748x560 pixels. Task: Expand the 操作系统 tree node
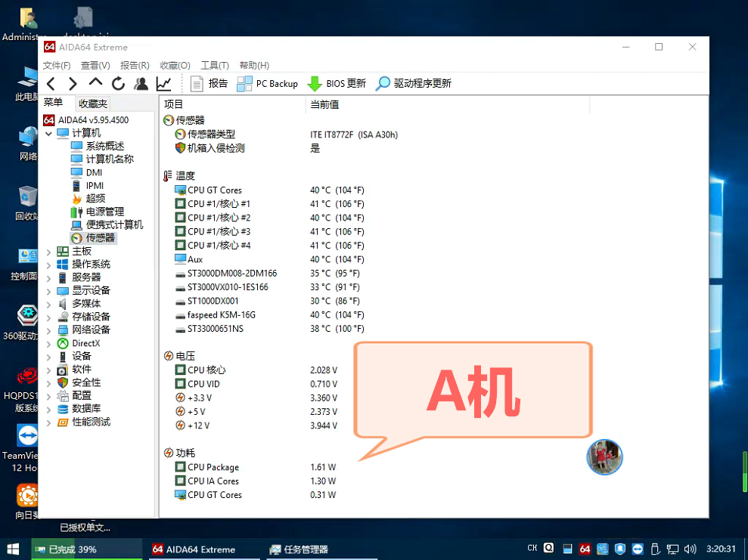[x=48, y=265]
